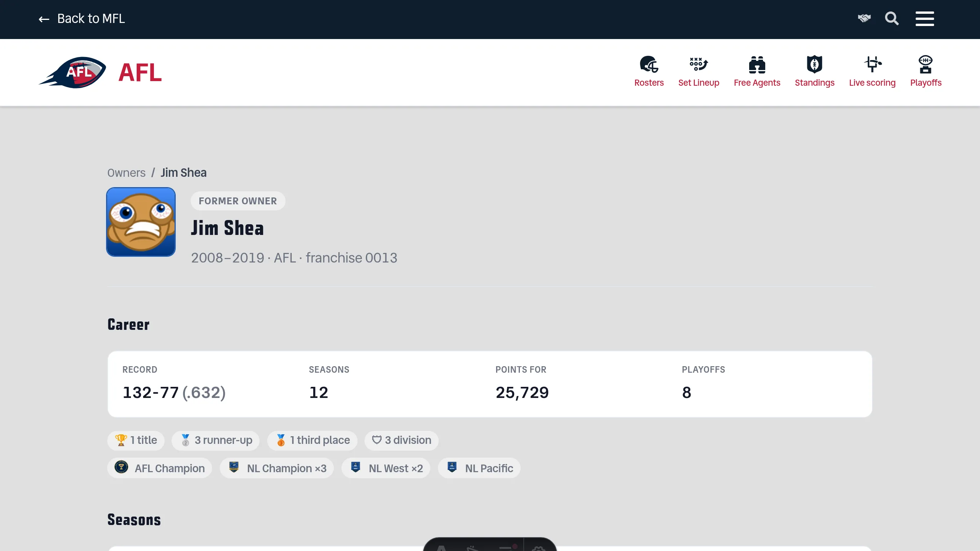This screenshot has width=980, height=551.
Task: Go to Live scoring page
Action: coord(872,83)
